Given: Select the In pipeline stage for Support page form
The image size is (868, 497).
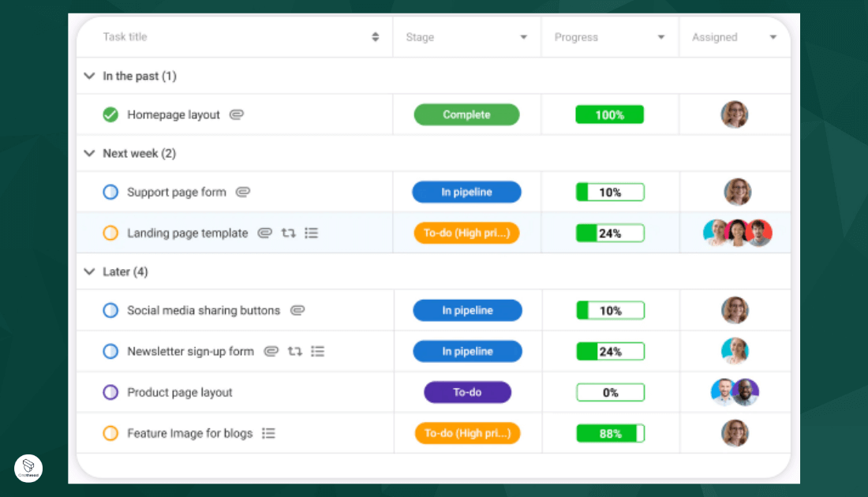Looking at the screenshot, I should coord(466,192).
